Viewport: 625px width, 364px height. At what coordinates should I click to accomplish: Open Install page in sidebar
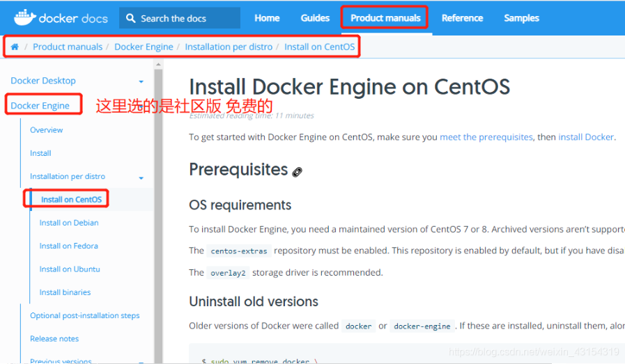click(40, 153)
